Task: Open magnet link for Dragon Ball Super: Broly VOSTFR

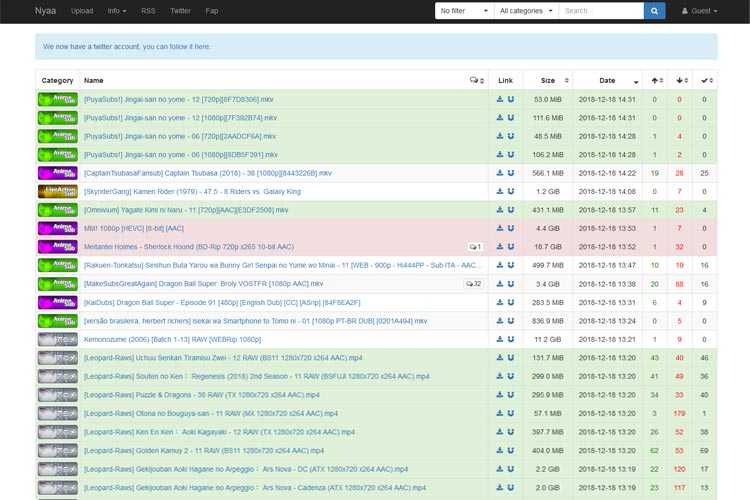Action: [x=511, y=284]
